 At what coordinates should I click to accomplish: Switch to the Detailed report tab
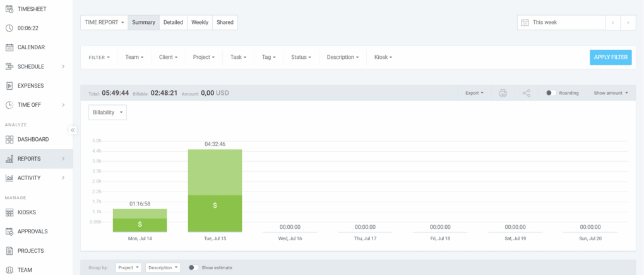coord(173,22)
